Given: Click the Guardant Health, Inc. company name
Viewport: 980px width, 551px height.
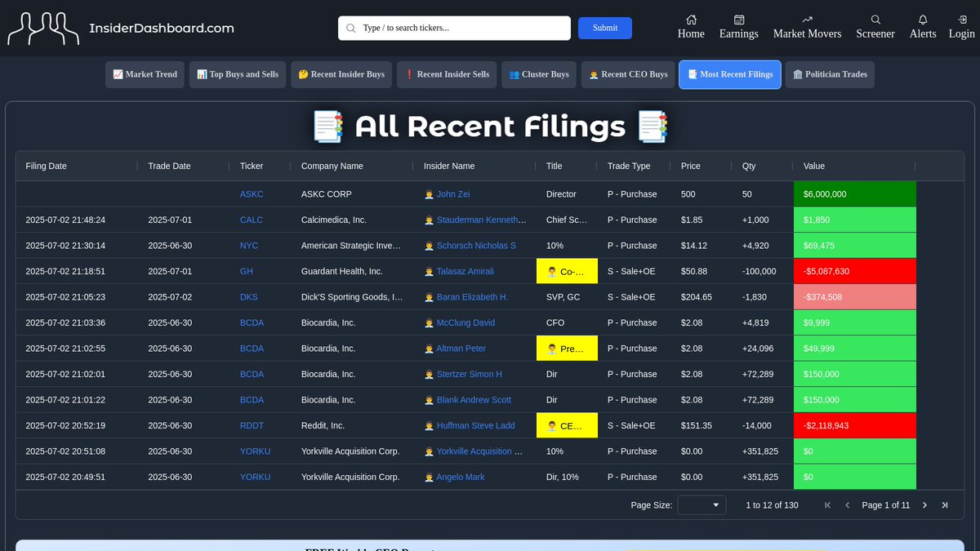Looking at the screenshot, I should tap(341, 272).
